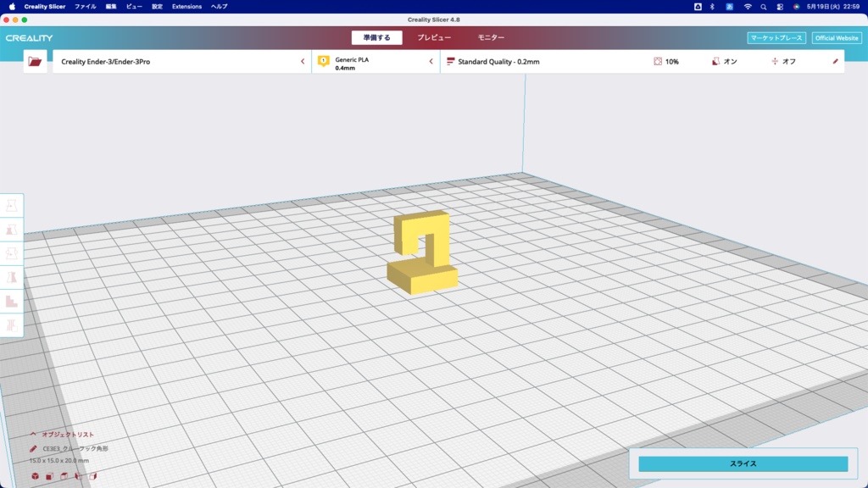
Task: Switch to front view cube icon
Action: coord(49,476)
